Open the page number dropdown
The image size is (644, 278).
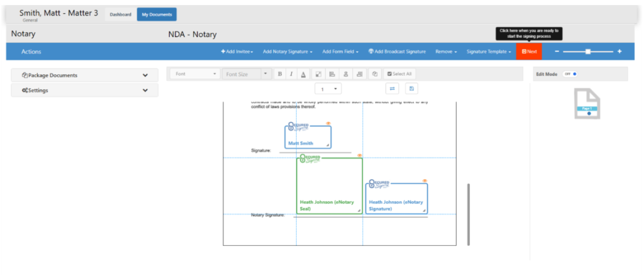pyautogui.click(x=328, y=89)
